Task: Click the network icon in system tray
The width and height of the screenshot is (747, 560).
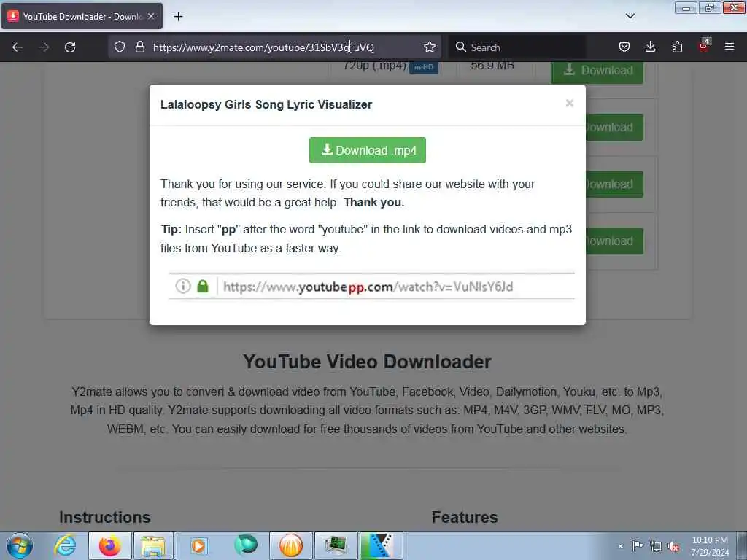Action: pos(656,547)
